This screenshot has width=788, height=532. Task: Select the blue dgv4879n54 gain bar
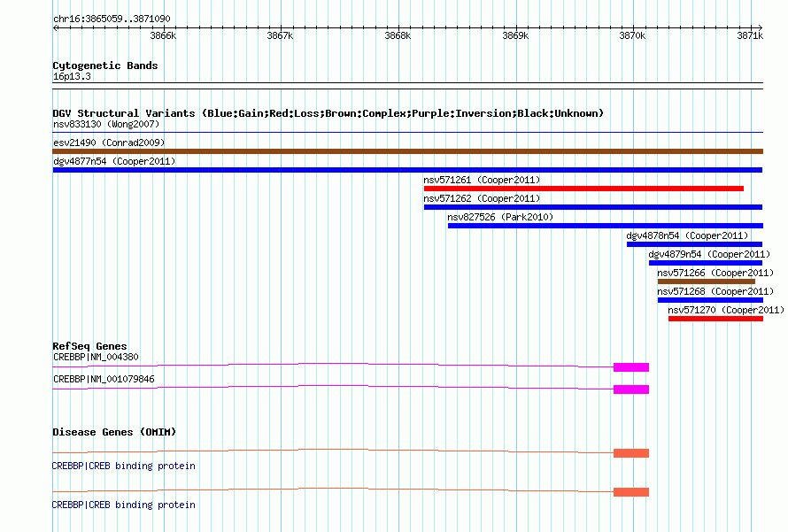(x=706, y=263)
